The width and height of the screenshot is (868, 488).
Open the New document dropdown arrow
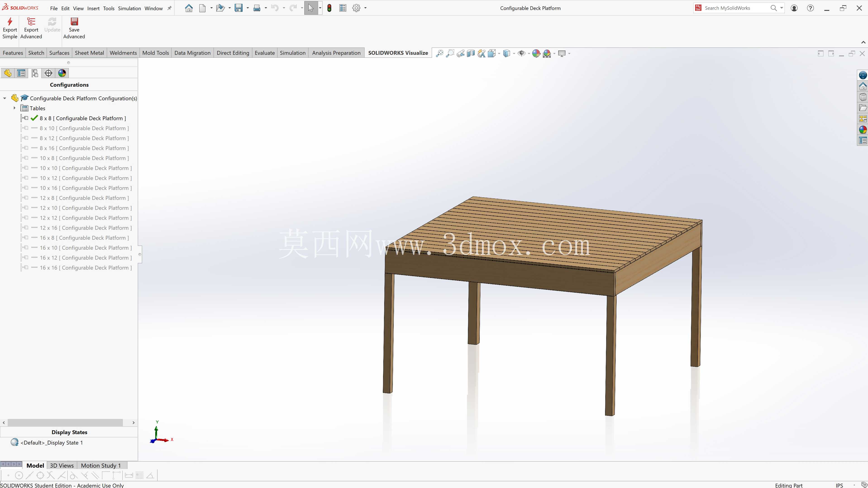211,8
